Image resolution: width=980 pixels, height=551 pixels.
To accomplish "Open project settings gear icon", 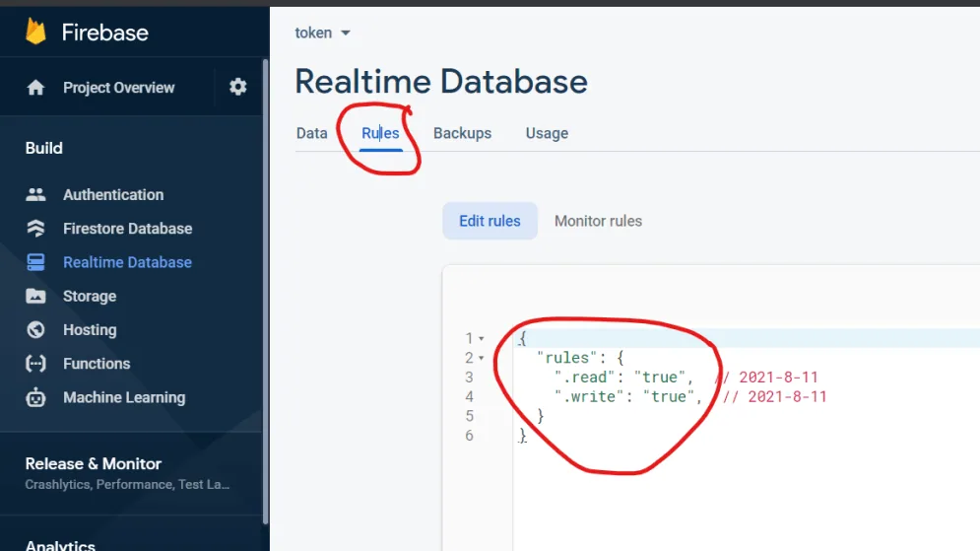I will coord(237,87).
